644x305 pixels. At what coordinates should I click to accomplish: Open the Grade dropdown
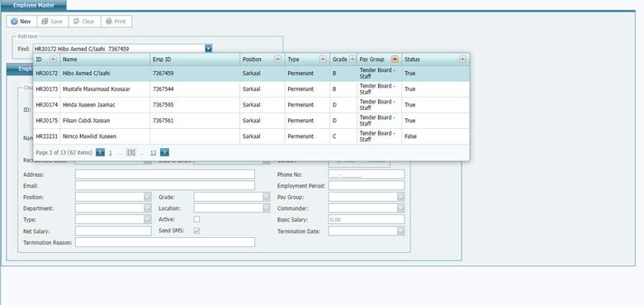(267, 197)
